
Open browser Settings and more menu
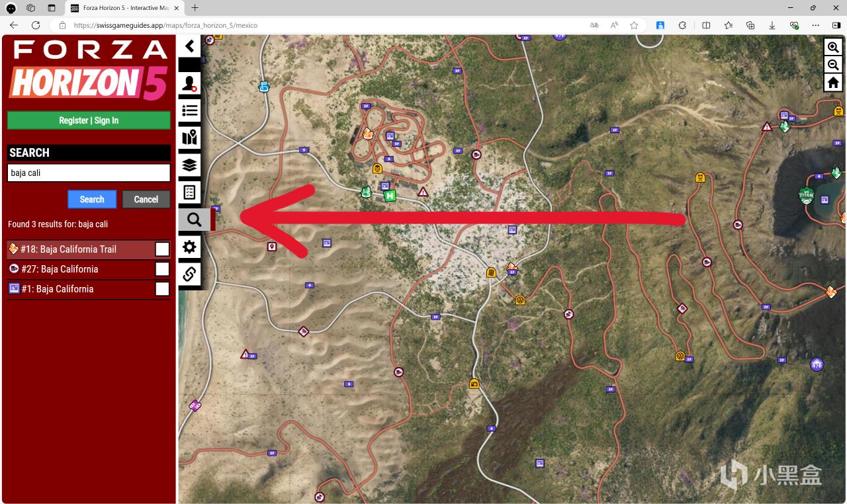[x=817, y=25]
